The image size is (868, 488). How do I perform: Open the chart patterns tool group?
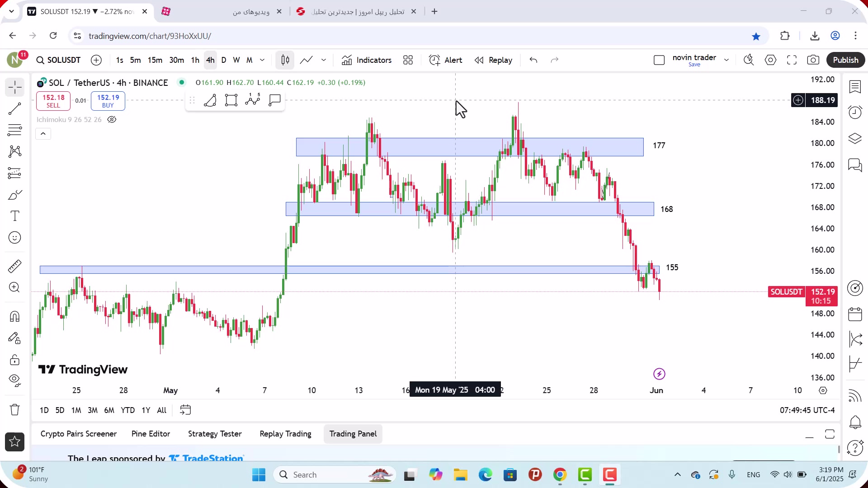click(15, 151)
